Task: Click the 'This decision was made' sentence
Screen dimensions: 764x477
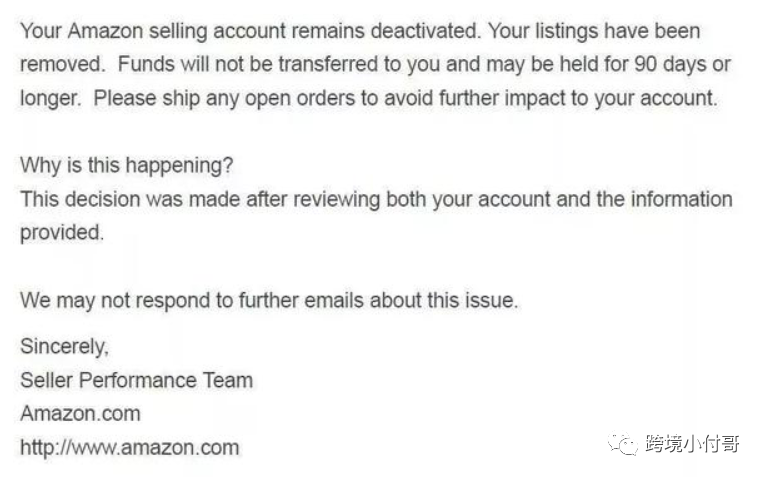Action: pos(376,199)
